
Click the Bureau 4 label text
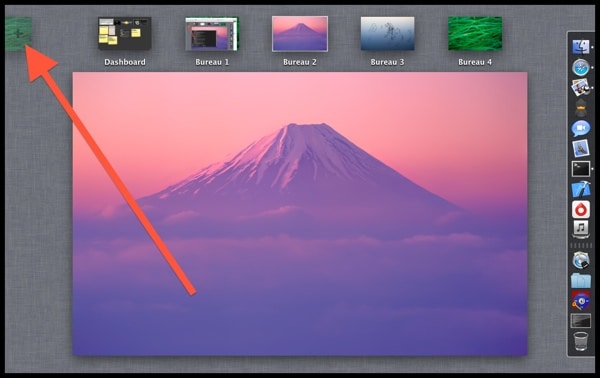pos(475,62)
